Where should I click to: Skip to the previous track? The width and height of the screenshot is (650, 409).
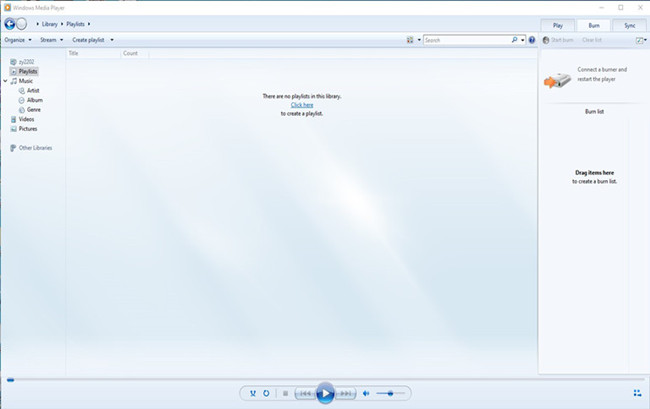[x=305, y=393]
